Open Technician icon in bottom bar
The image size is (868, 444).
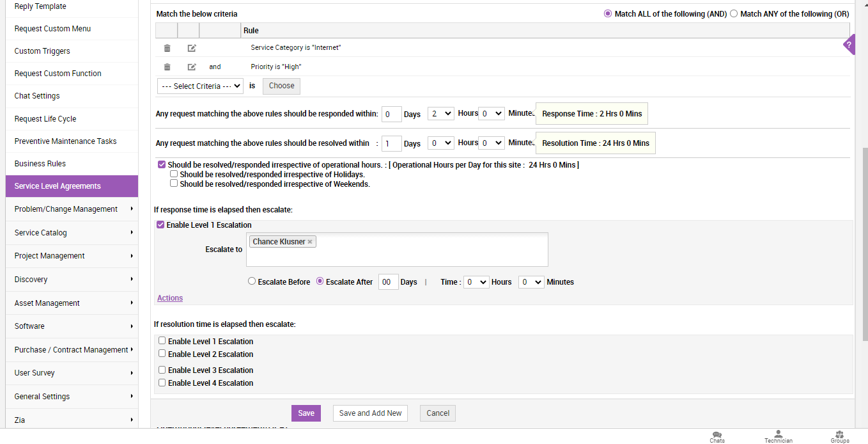778,436
